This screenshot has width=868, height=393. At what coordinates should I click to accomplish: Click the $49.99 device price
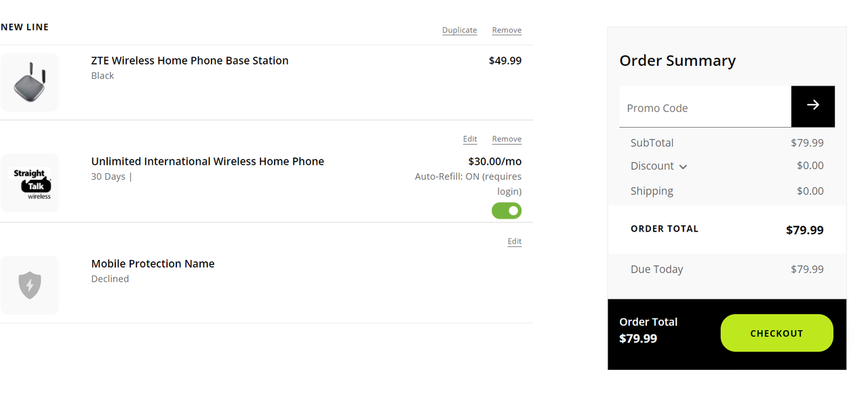point(505,60)
